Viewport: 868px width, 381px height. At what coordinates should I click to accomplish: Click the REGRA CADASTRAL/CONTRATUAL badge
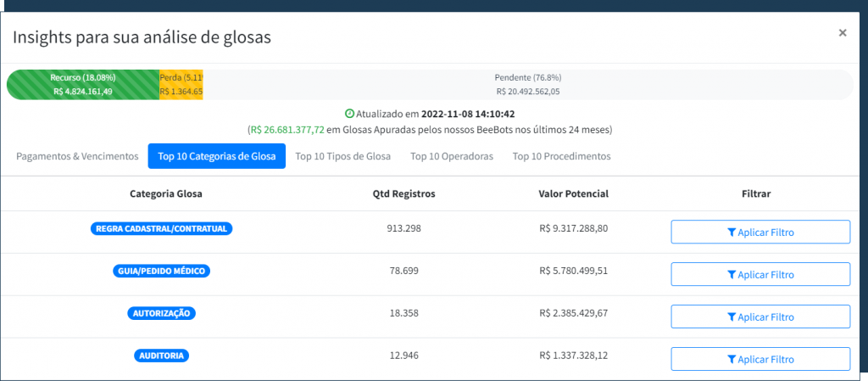pyautogui.click(x=161, y=228)
